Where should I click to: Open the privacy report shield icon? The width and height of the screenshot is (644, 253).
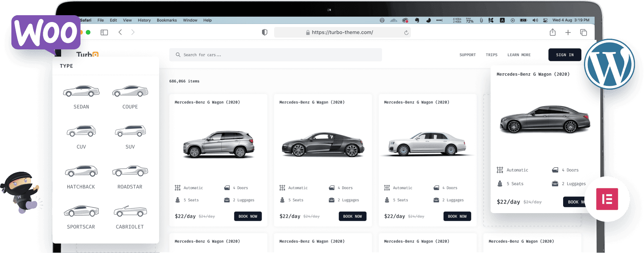point(265,32)
